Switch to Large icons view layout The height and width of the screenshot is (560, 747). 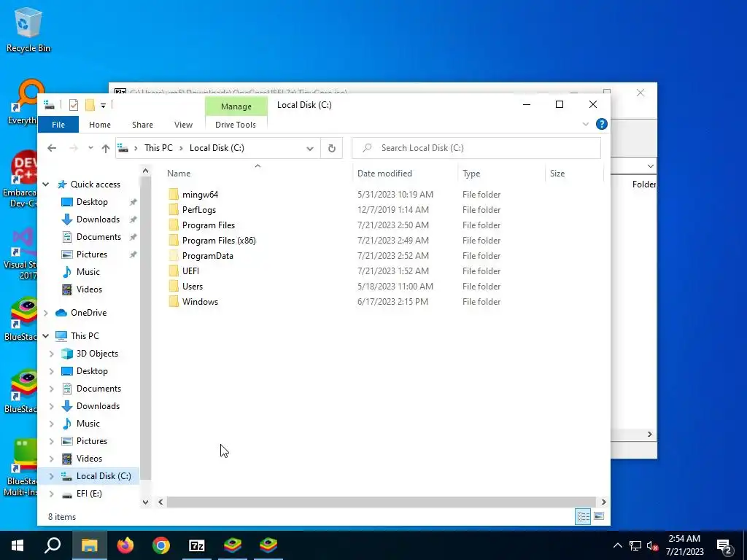600,517
